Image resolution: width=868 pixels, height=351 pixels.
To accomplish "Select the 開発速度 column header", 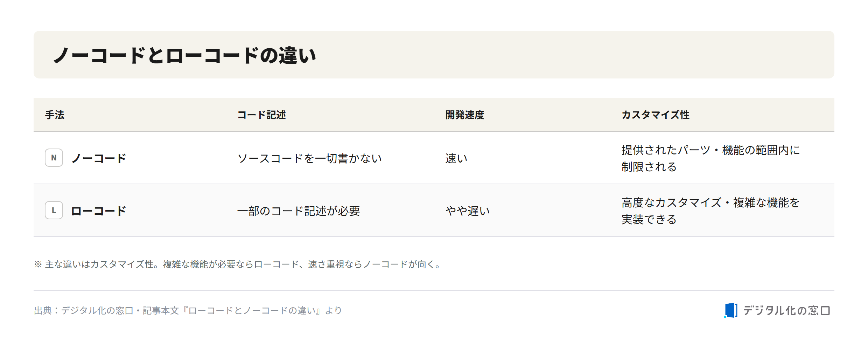I will coord(464,115).
